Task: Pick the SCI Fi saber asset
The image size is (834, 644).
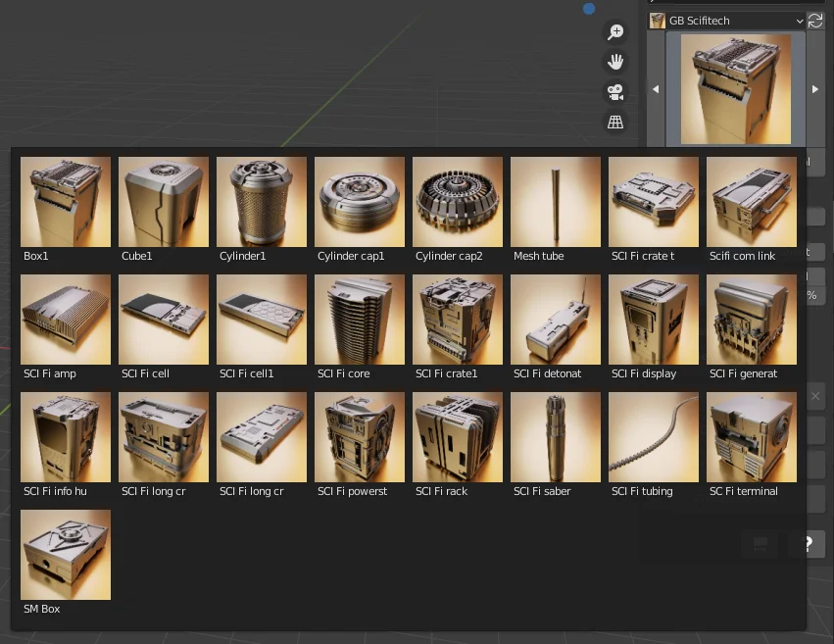Action: pyautogui.click(x=556, y=437)
